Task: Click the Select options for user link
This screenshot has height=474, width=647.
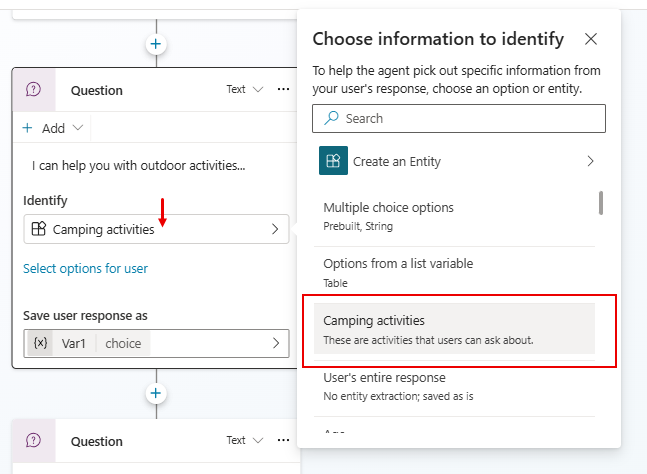Action: coord(85,269)
